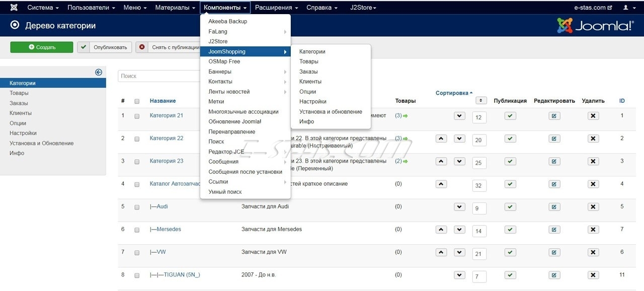Image resolution: width=644 pixels, height=291 pixels.
Task: Move Категория 21 down with arrow
Action: tap(459, 116)
